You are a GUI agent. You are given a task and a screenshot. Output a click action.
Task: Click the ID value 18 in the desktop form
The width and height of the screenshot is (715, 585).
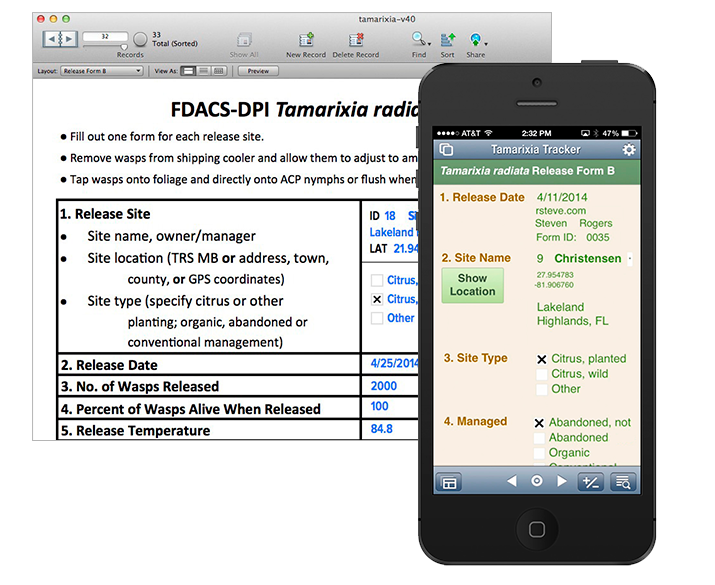pos(390,216)
